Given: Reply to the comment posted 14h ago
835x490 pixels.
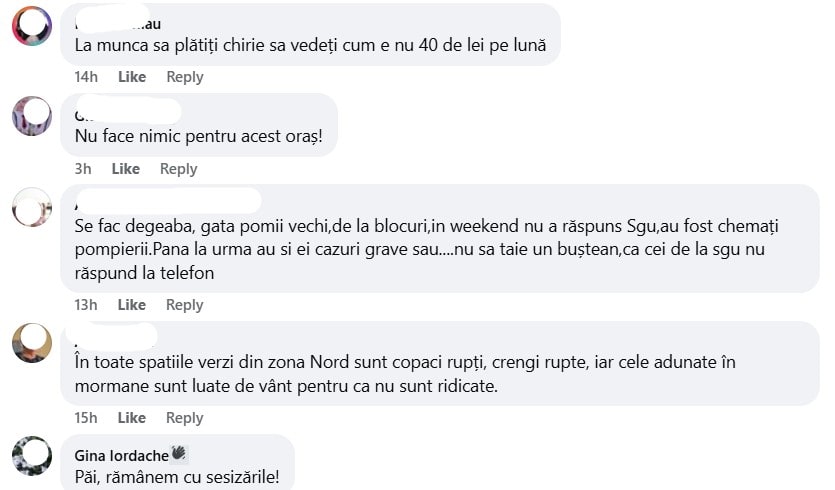Looking at the screenshot, I should pyautogui.click(x=185, y=77).
